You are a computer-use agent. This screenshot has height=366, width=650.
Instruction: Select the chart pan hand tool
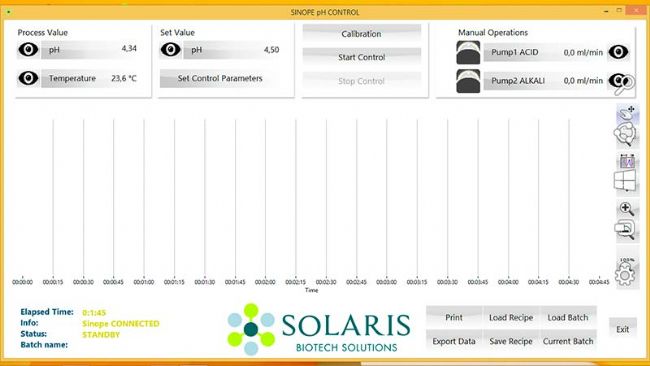tap(626, 113)
